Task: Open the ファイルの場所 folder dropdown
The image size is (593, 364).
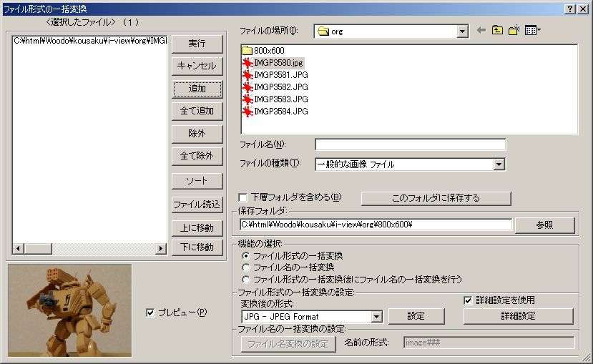Action: (462, 31)
